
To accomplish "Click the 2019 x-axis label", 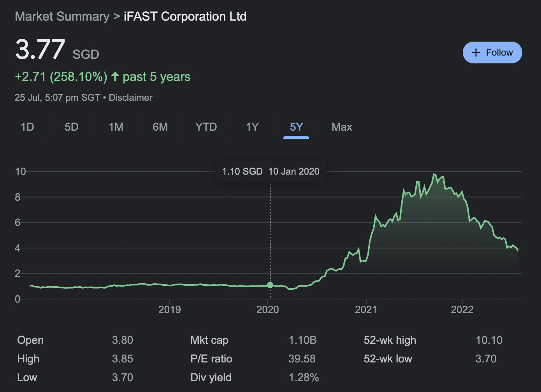I will pyautogui.click(x=170, y=310).
